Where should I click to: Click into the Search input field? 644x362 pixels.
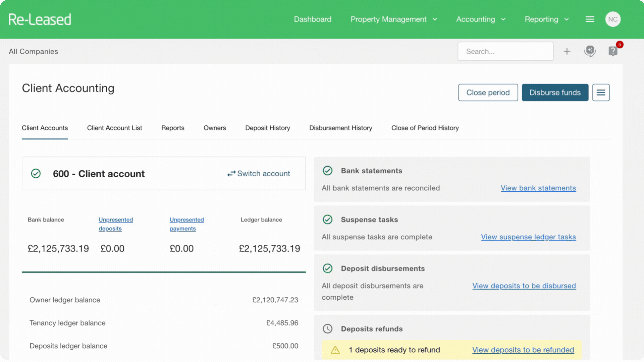[505, 51]
